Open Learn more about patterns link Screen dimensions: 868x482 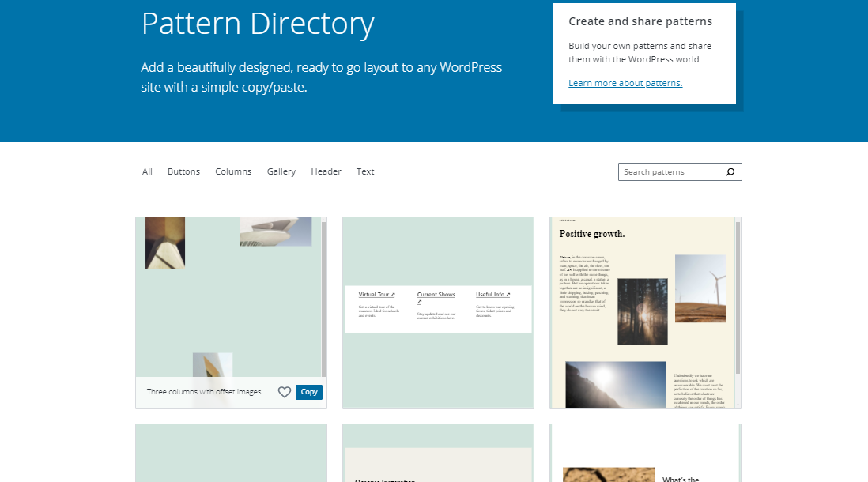coord(625,83)
